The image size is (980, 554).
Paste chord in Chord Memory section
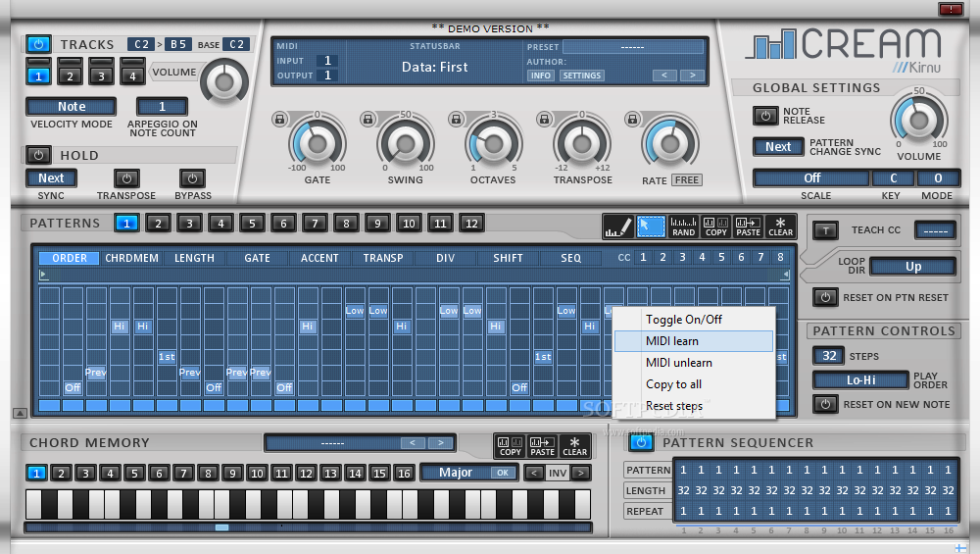[543, 446]
